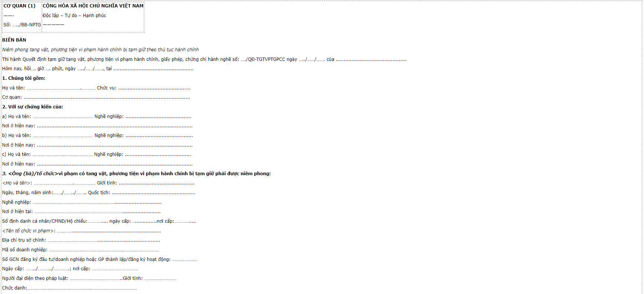Click the 'b) Họ và tên:' name blank

[63, 136]
